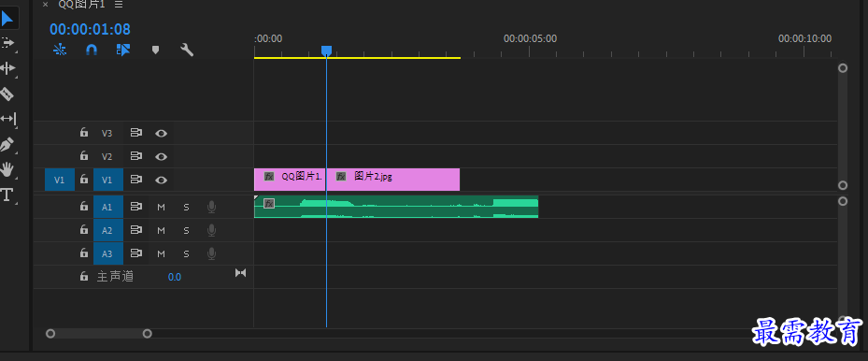Screen dimensions: 868x361
Task: Select the QQ图片1 clip on V1
Action: click(290, 180)
